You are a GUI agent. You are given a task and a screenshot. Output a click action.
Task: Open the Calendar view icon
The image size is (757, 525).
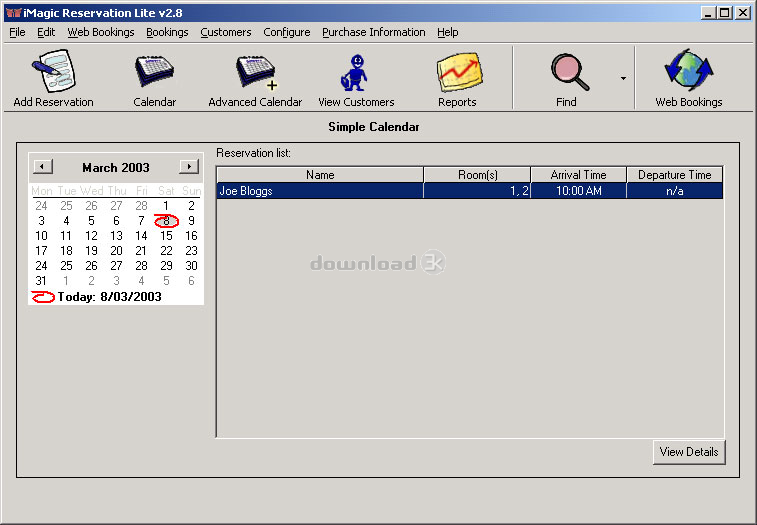(154, 78)
